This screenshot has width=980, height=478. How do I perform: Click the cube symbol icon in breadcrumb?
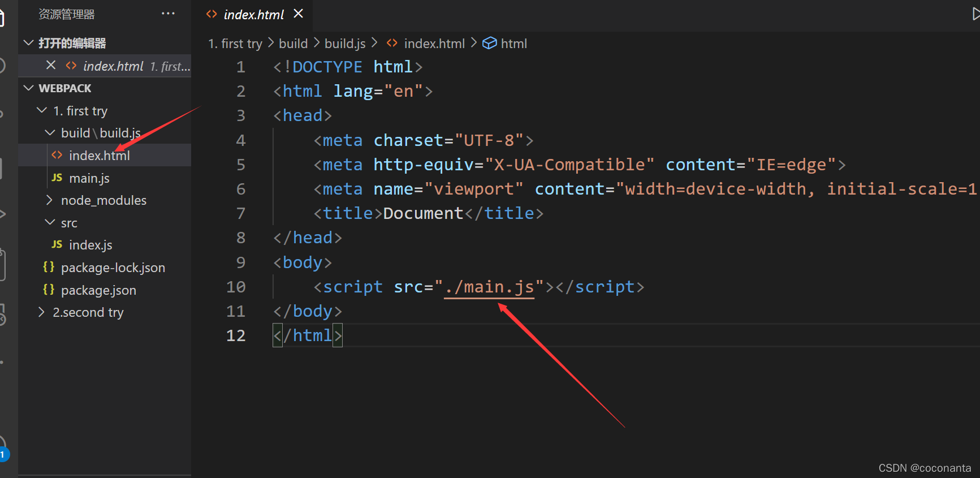[490, 44]
